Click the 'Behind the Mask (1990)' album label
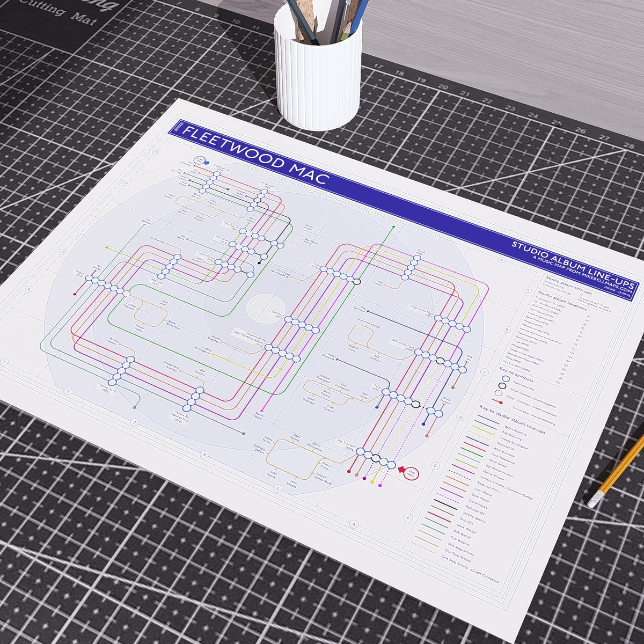This screenshot has width=644, height=644. [x=402, y=344]
